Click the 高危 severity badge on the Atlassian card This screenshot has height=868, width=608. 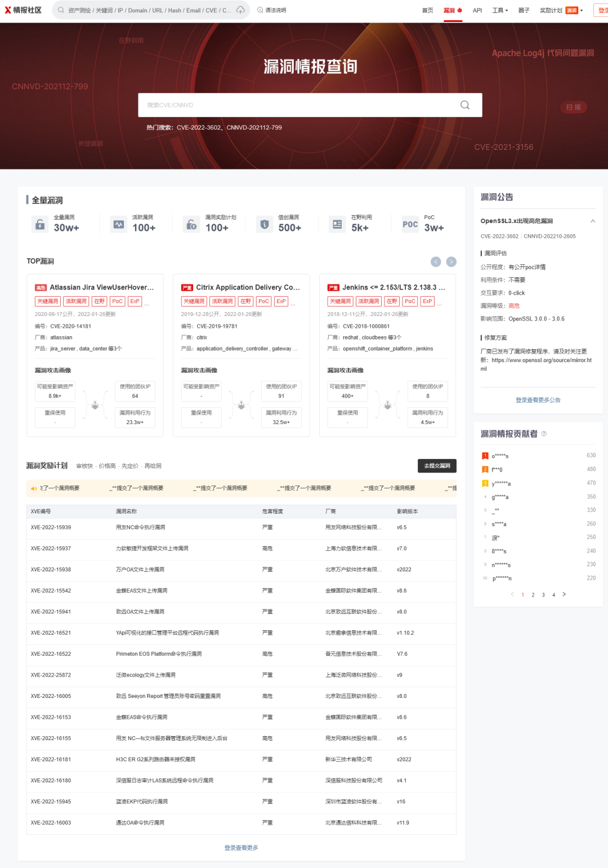coord(41,288)
